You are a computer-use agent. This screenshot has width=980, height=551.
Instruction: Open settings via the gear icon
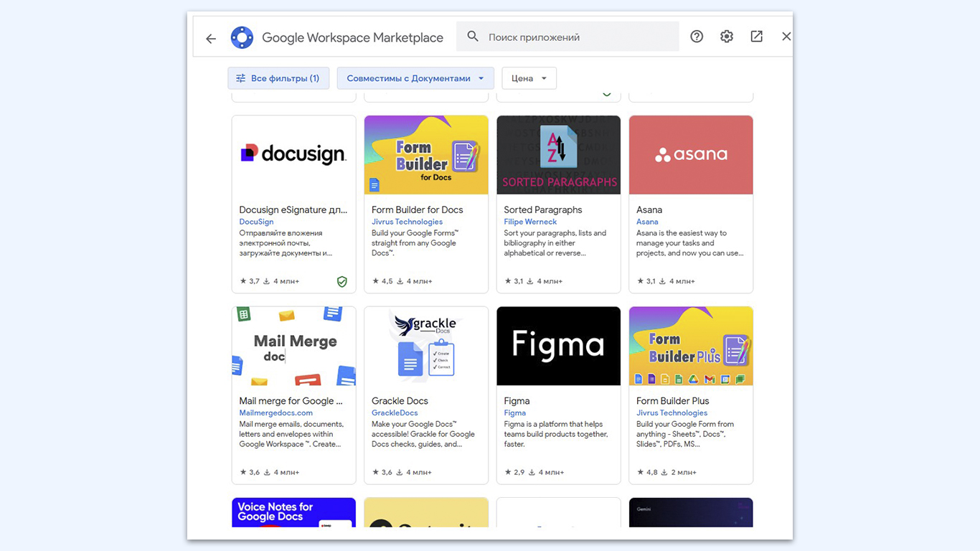(727, 37)
